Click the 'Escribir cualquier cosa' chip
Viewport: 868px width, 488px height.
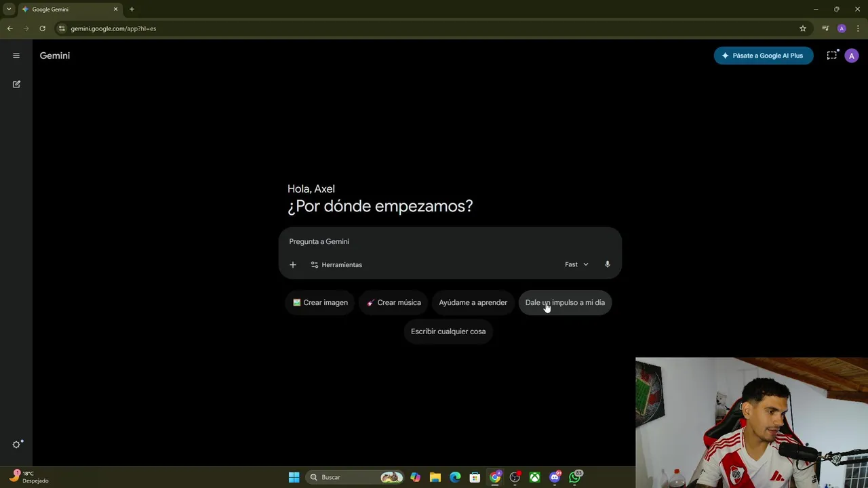[448, 331]
